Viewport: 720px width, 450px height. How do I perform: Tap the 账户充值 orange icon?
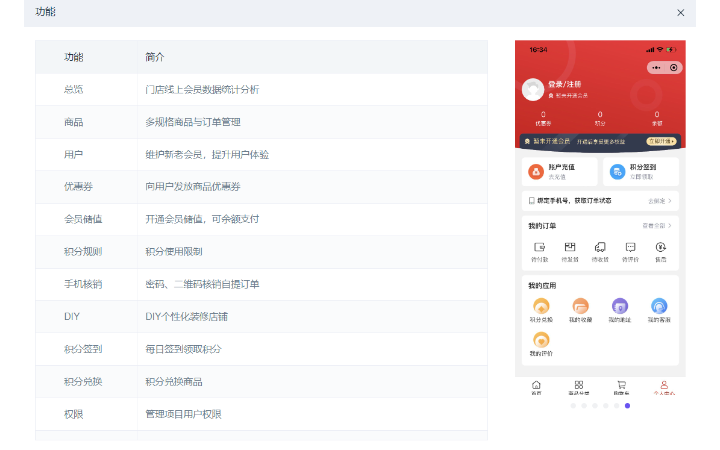[536, 172]
